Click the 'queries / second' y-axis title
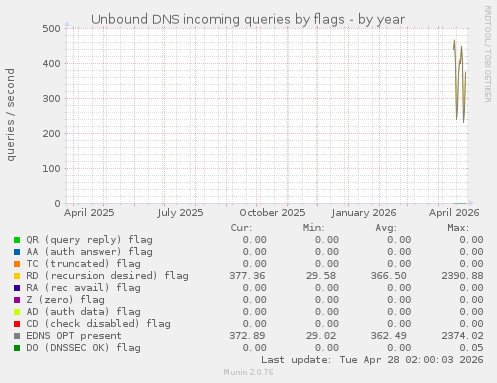497x383 pixels. tap(10, 115)
